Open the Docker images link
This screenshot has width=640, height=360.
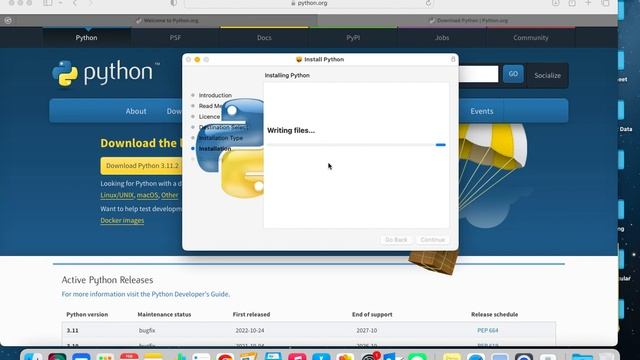tap(122, 220)
